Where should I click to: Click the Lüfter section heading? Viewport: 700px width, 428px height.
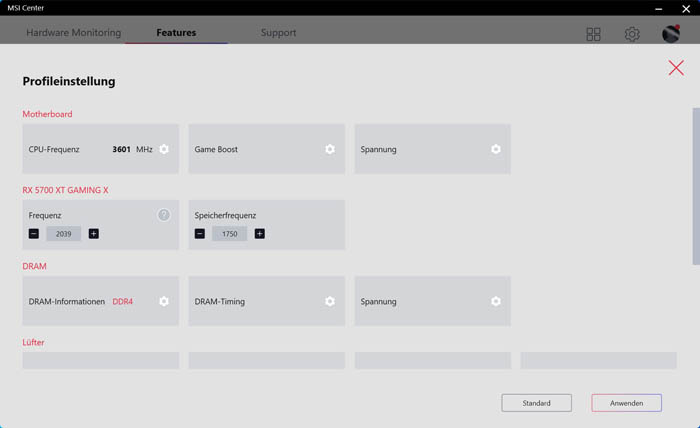point(33,342)
